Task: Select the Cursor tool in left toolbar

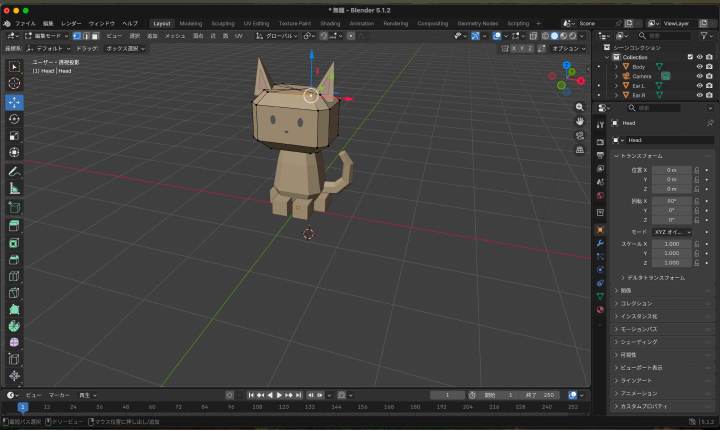Action: [x=14, y=83]
